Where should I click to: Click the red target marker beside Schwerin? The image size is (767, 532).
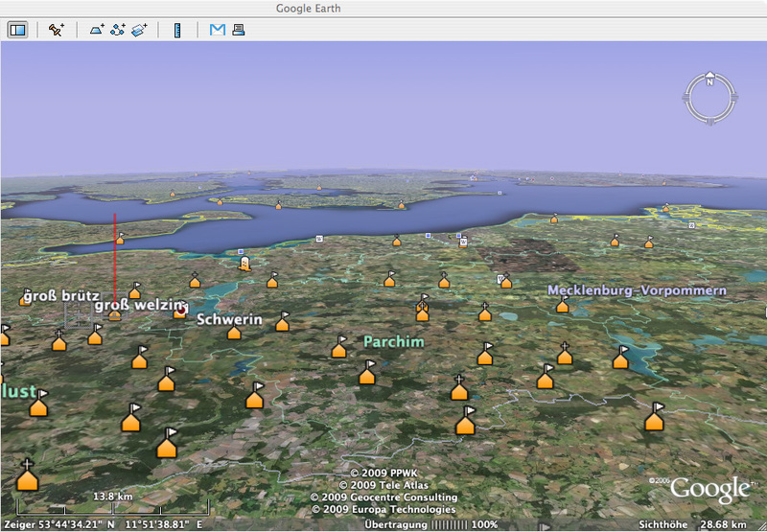[x=179, y=311]
